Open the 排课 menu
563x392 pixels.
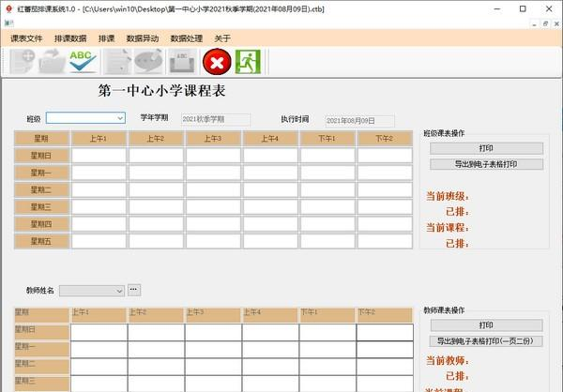pos(106,38)
